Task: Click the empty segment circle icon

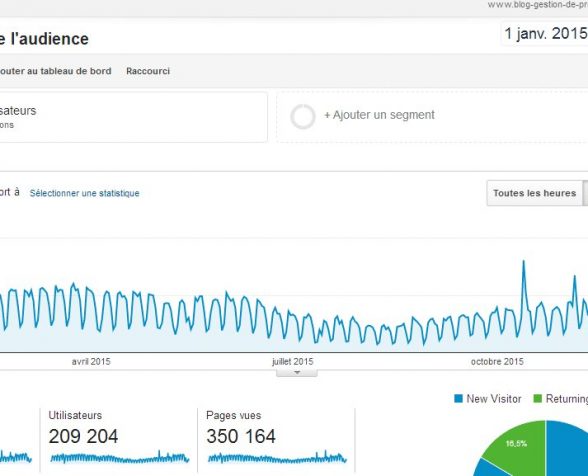Action: pos(303,117)
